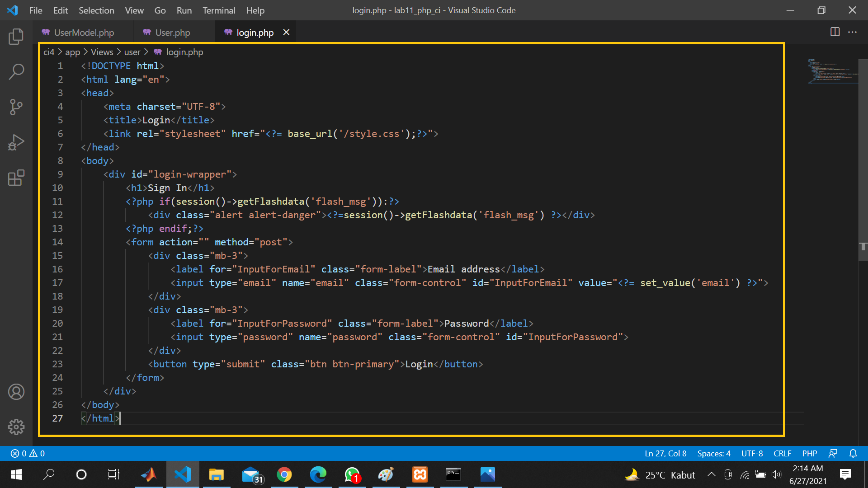Split the editor using the top-right icon
868x488 pixels.
coord(834,32)
